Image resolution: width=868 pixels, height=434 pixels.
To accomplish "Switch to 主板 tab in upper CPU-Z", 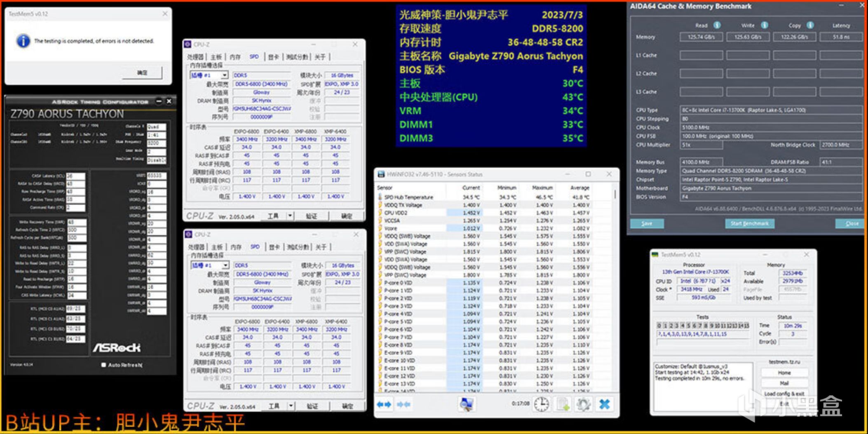I will pos(216,57).
